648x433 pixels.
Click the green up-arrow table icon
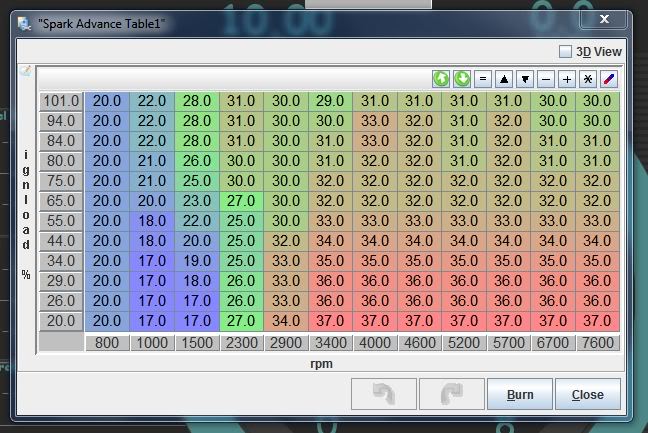[x=441, y=79]
